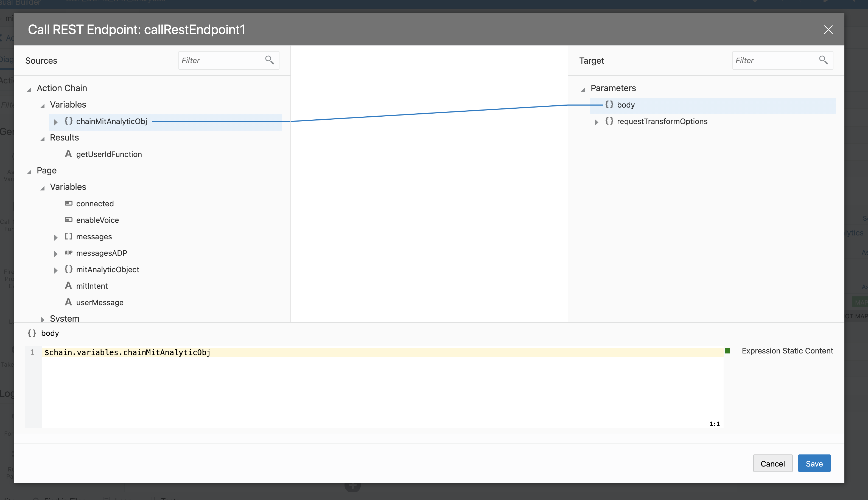Collapse the Action Chain tree section

30,89
